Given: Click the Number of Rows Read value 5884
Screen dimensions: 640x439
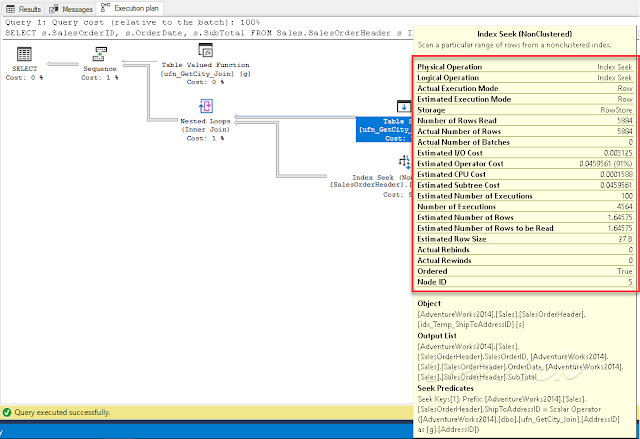Looking at the screenshot, I should tap(625, 121).
